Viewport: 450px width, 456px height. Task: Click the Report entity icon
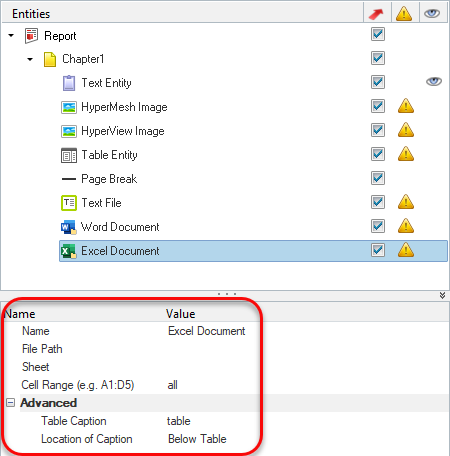[31, 36]
